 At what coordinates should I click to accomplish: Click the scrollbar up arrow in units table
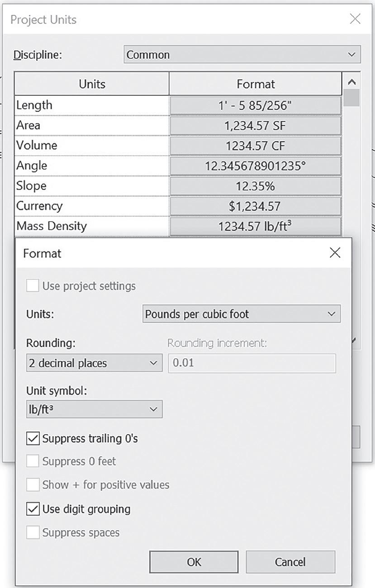coord(352,82)
